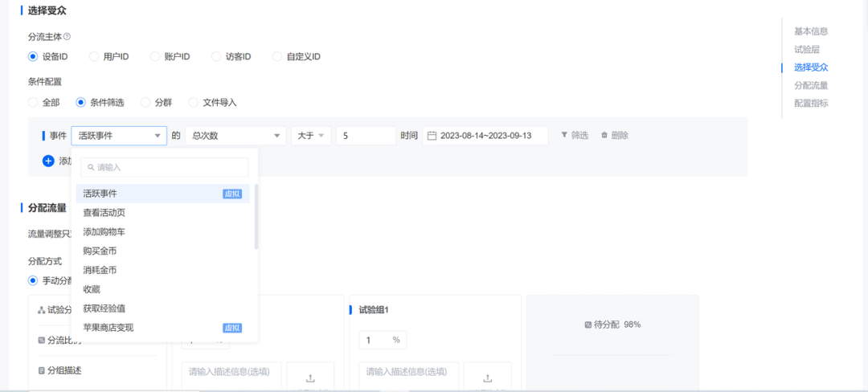Click the 删除 text button
This screenshot has height=392, width=868.
coord(620,135)
